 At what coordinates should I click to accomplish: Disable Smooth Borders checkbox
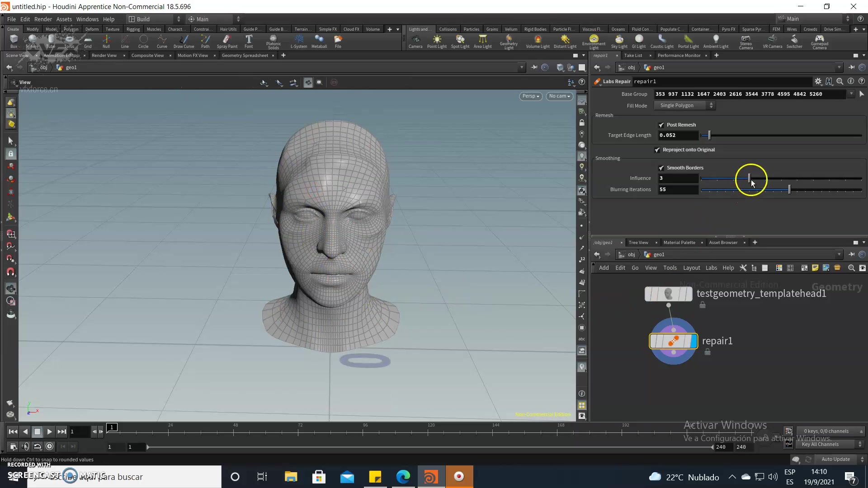tap(661, 168)
